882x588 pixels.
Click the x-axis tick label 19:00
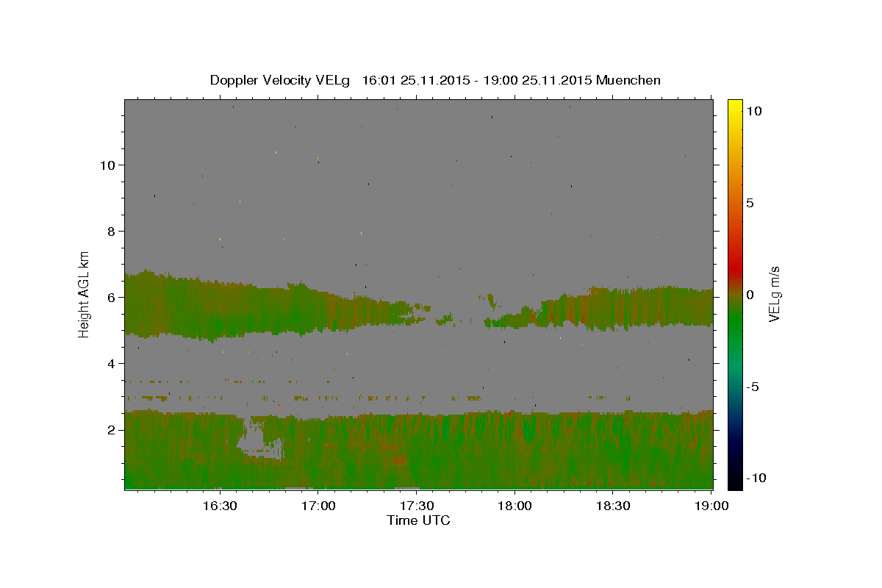coord(711,506)
